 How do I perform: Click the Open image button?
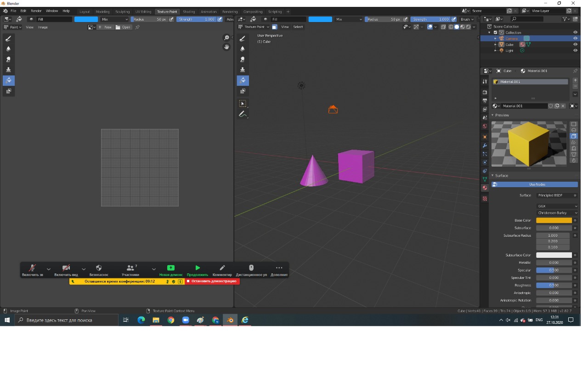(124, 27)
